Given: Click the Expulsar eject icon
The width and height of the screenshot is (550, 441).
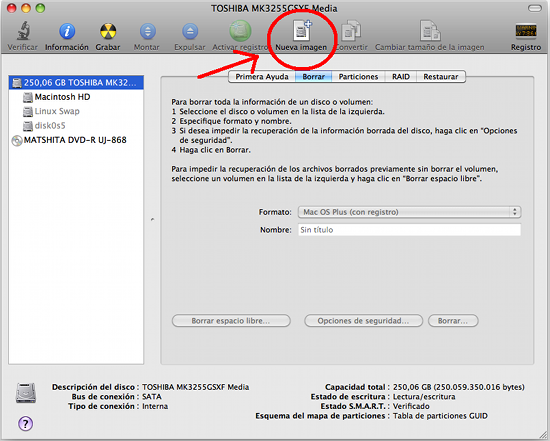Looking at the screenshot, I should 190,31.
